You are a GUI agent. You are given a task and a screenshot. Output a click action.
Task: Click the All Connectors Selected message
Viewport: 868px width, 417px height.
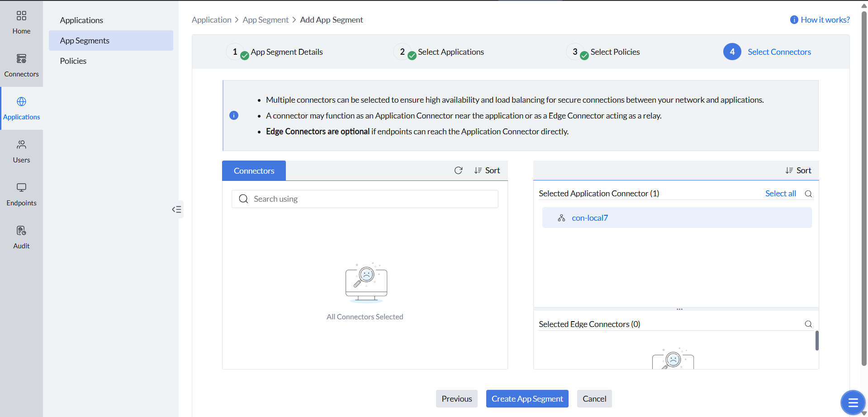(x=365, y=317)
